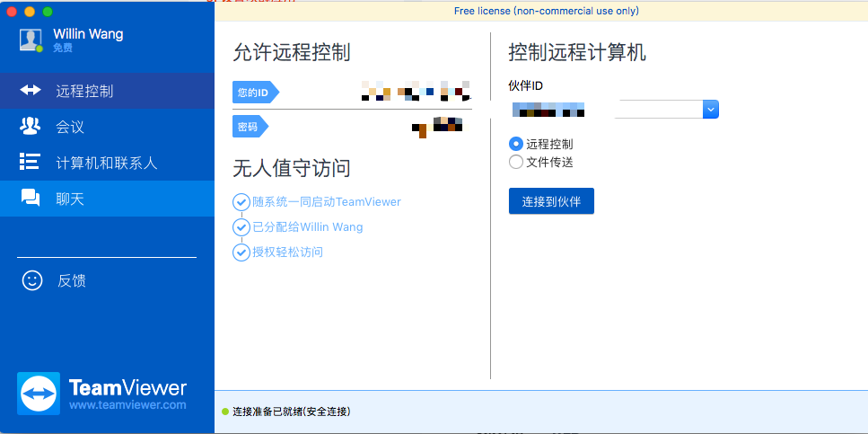Click 已分配给Willin Wang link
The height and width of the screenshot is (434, 868).
tap(308, 226)
